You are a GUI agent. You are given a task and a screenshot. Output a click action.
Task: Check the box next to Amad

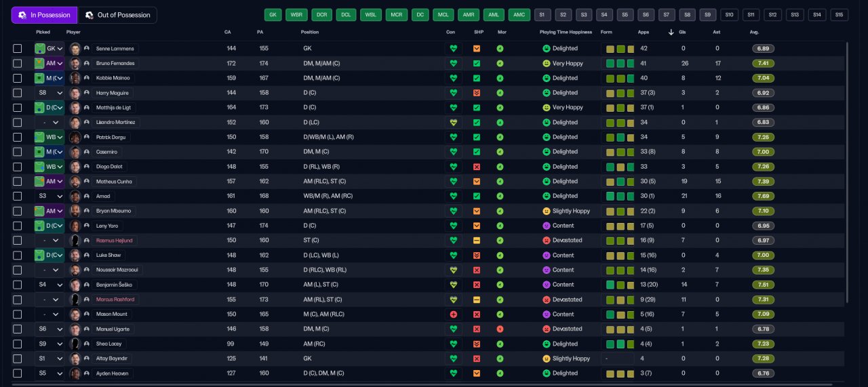[17, 196]
